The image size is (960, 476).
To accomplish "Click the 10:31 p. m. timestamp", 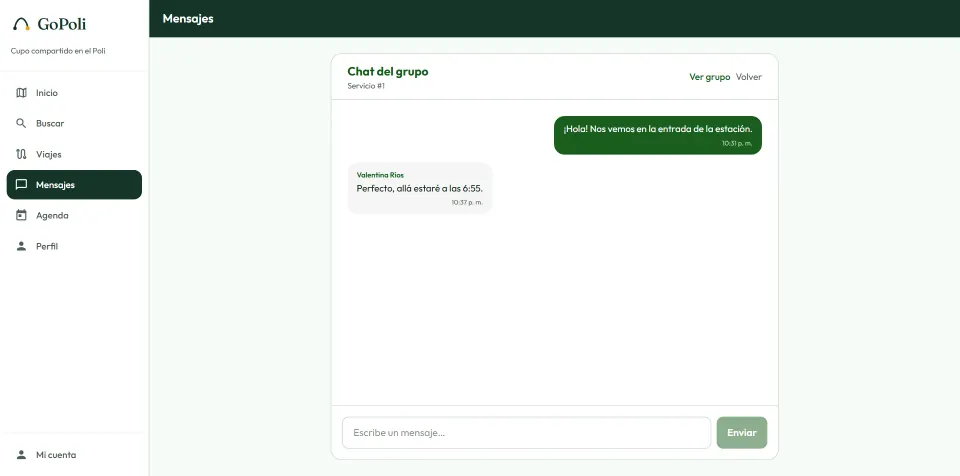I will point(737,143).
